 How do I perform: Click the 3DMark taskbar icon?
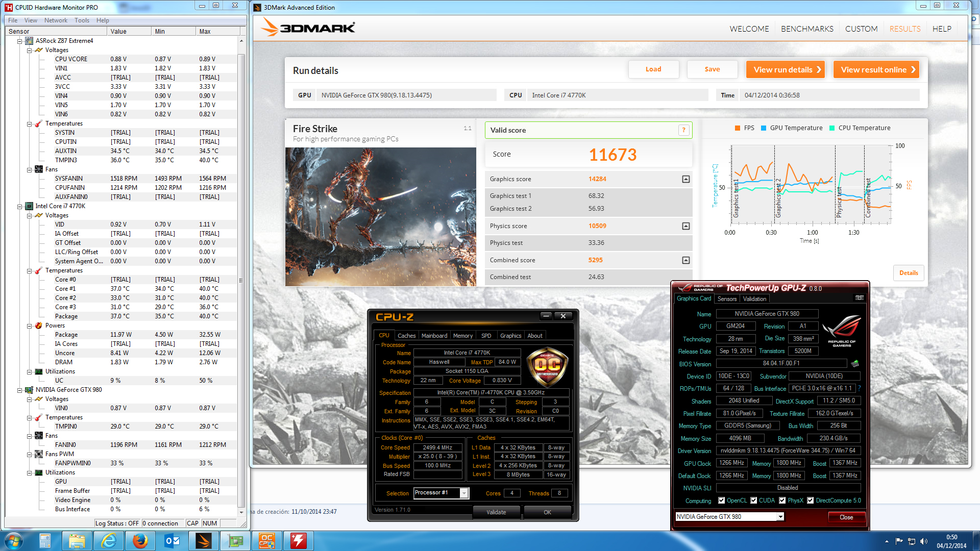pos(204,541)
